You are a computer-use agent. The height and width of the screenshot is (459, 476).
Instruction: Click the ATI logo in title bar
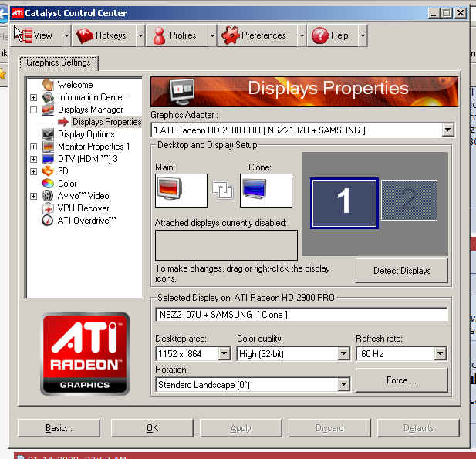(x=17, y=13)
